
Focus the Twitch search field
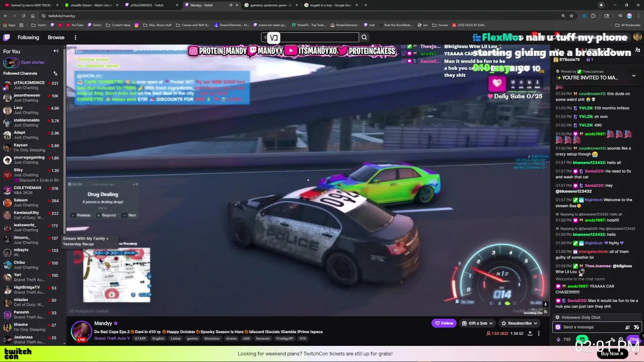310,37
